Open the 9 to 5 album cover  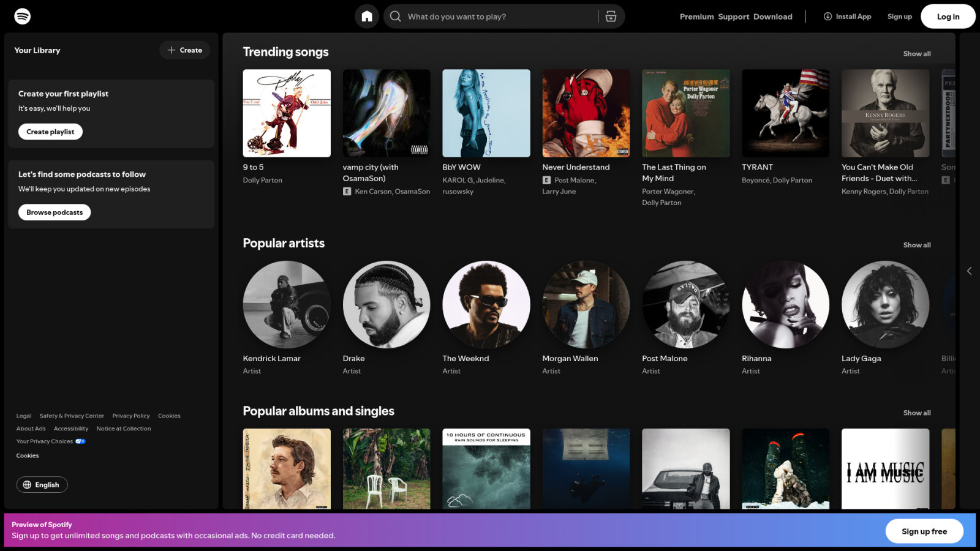pyautogui.click(x=287, y=113)
